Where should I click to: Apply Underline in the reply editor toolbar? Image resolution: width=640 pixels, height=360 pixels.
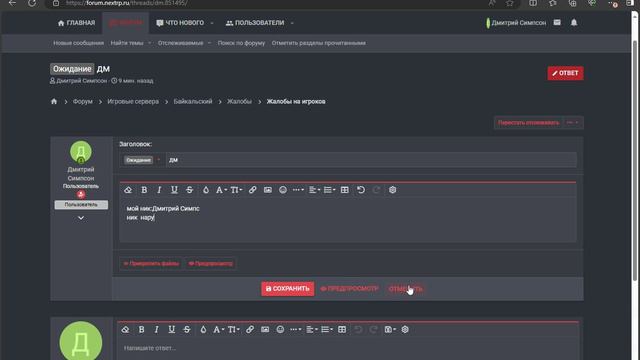click(x=171, y=329)
